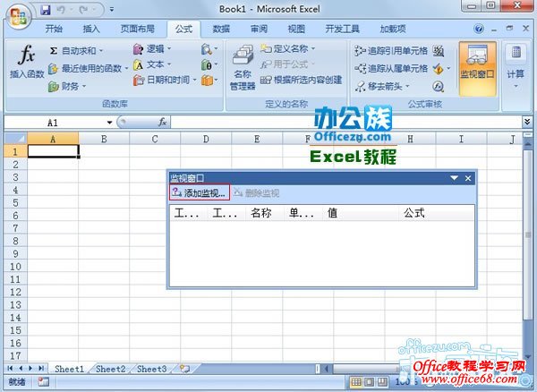Click the select all corner button

click(16, 139)
